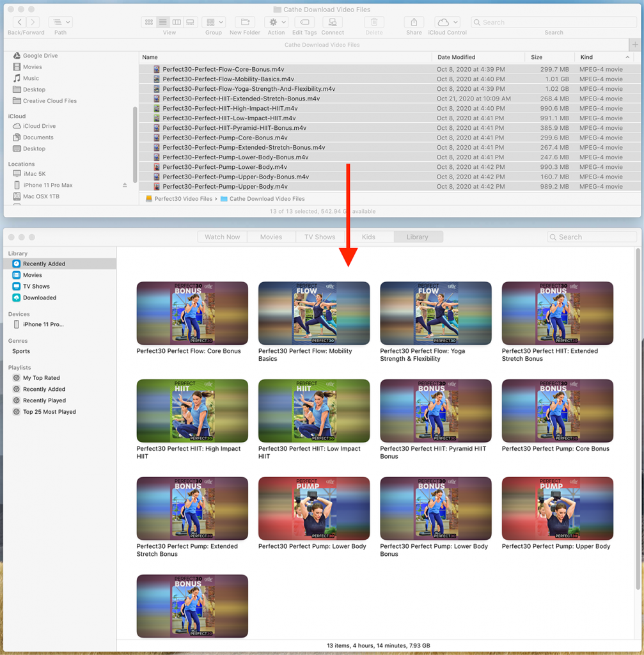Switch to Library tab
Image resolution: width=644 pixels, height=655 pixels.
pyautogui.click(x=418, y=237)
